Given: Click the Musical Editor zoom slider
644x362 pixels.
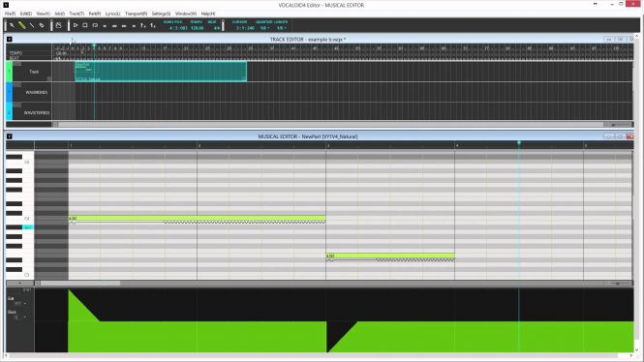Looking at the screenshot, I should coord(621,284).
